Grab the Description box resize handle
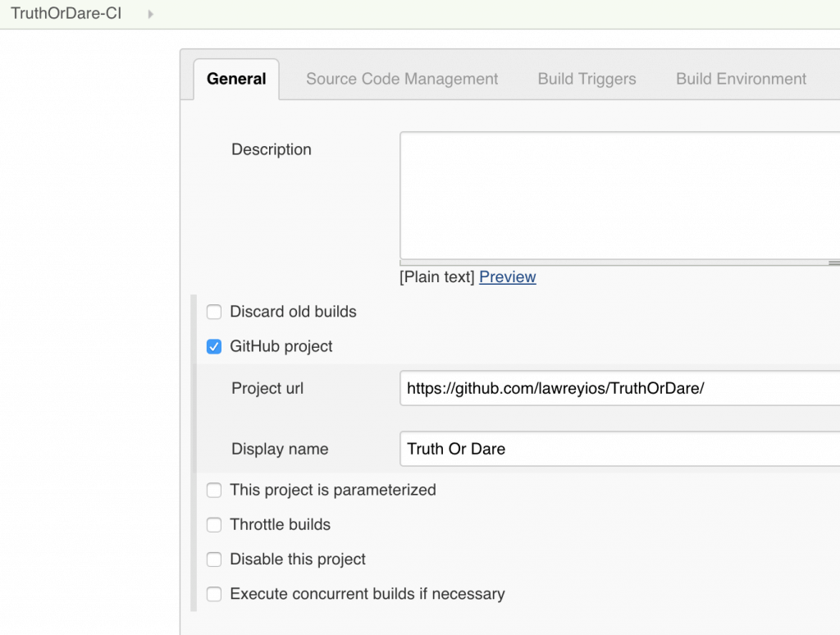The width and height of the screenshot is (840, 635). tap(833, 263)
